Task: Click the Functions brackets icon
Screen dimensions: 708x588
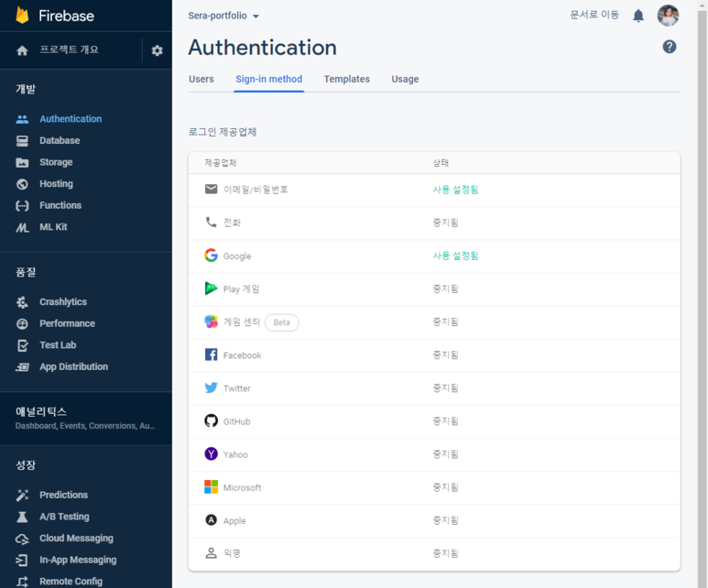Action: (22, 205)
